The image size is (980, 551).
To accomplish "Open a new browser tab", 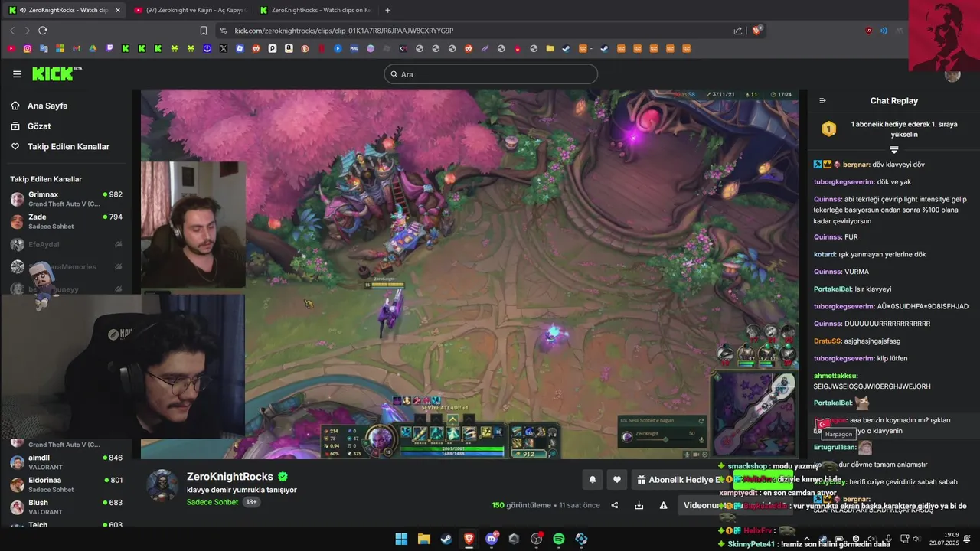I will [387, 10].
